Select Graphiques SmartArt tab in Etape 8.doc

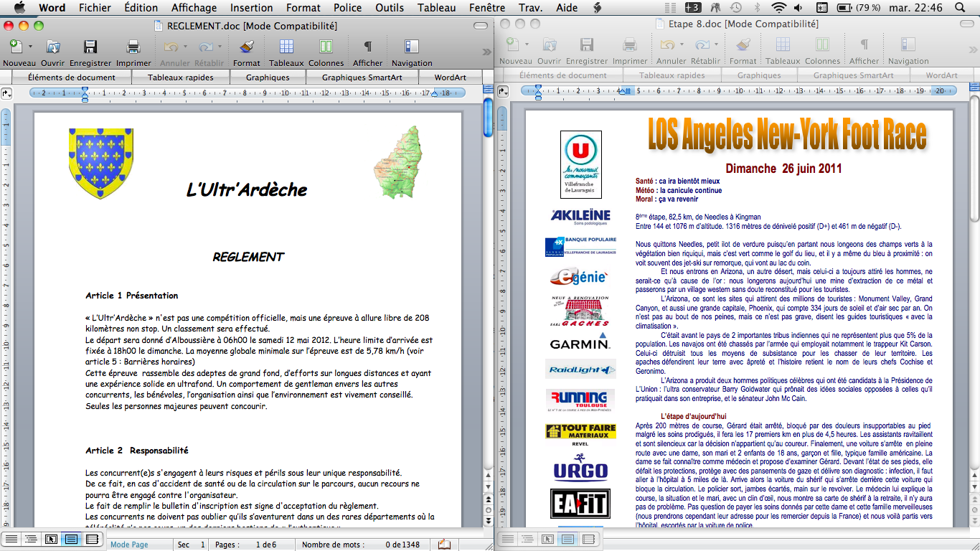[854, 75]
